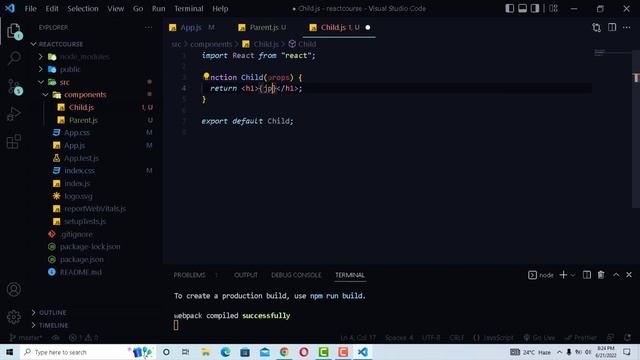Split the terminal panel
This screenshot has height=360, width=640.
click(587, 275)
